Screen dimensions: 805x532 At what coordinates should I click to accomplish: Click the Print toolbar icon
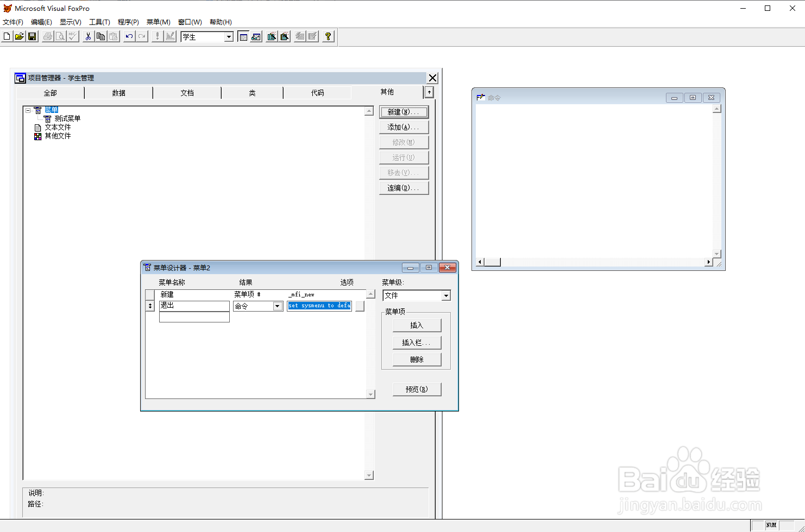[48, 36]
